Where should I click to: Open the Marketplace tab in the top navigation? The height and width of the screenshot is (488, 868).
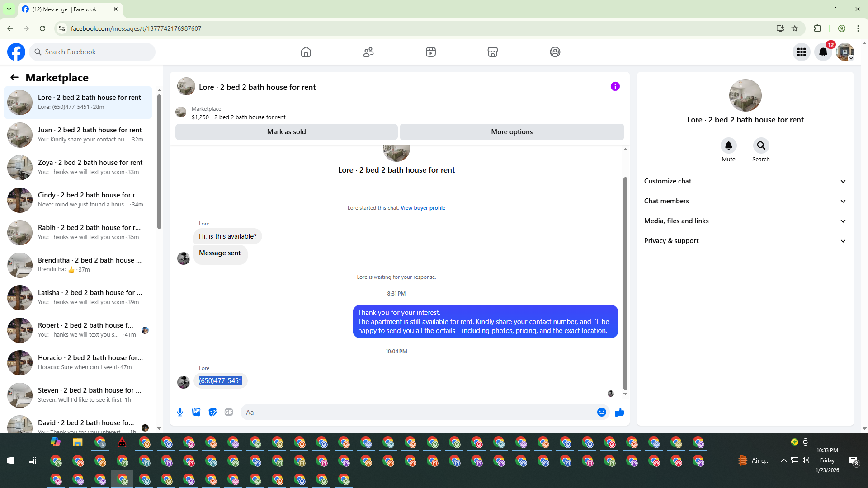point(493,52)
